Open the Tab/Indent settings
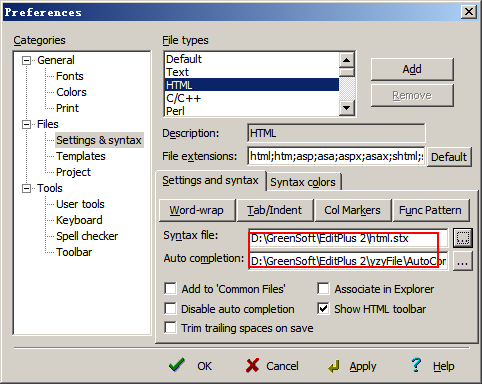482x384 pixels. coord(275,210)
